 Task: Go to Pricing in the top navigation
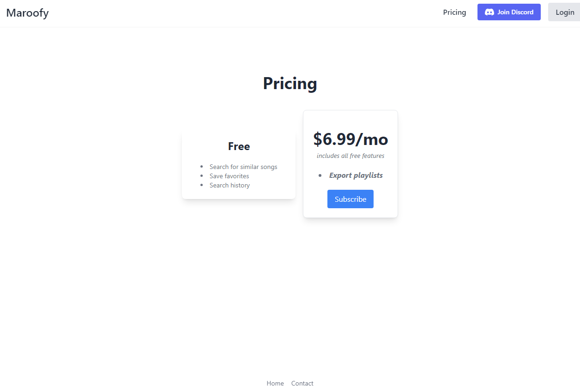tap(454, 12)
